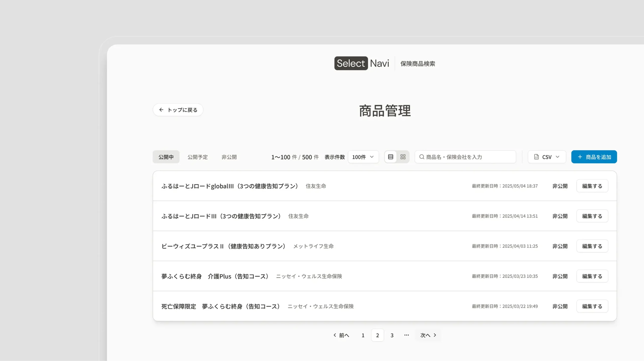Screen dimensions: 644x361
Task: Switch to the 非公開 tab
Action: tap(229, 157)
